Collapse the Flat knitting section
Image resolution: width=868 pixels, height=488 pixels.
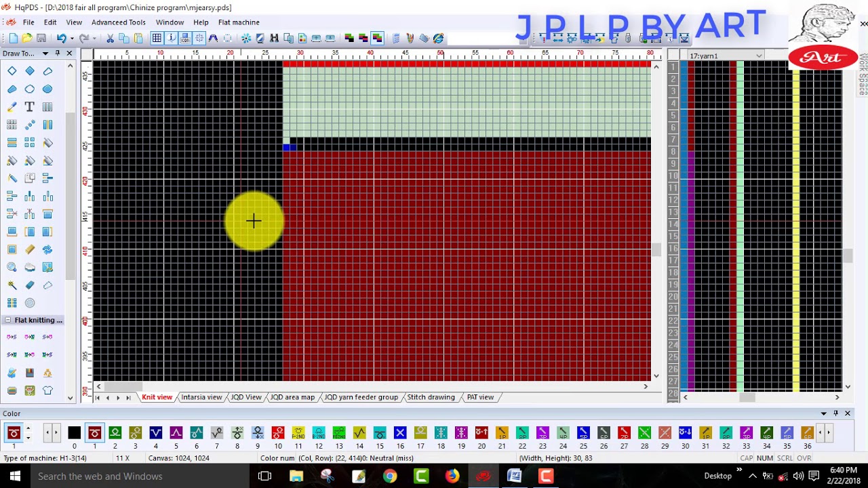tap(8, 320)
